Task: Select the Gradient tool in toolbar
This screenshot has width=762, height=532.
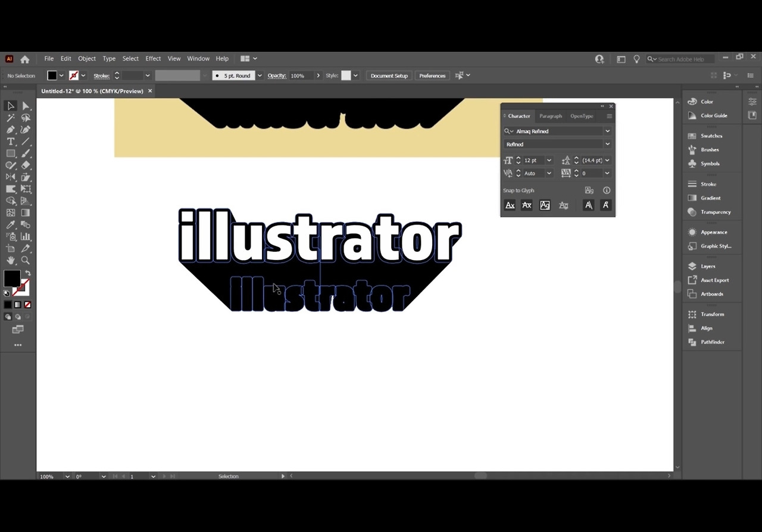Action: pyautogui.click(x=26, y=212)
